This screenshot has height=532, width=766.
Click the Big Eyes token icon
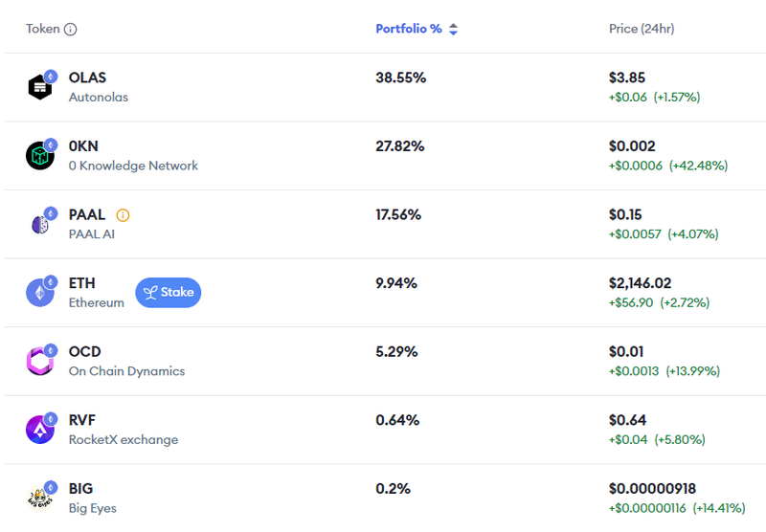pyautogui.click(x=40, y=498)
